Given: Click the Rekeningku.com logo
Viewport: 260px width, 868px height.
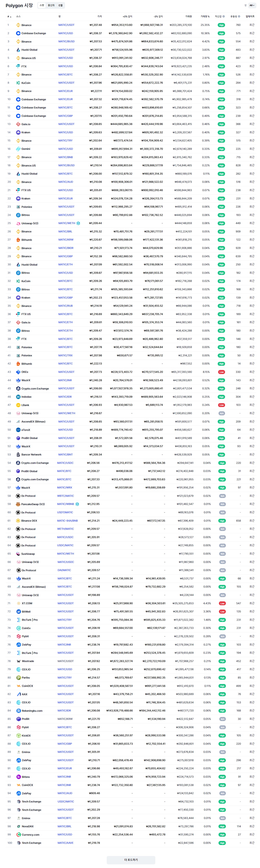Looking at the screenshot, I should point(18,711).
